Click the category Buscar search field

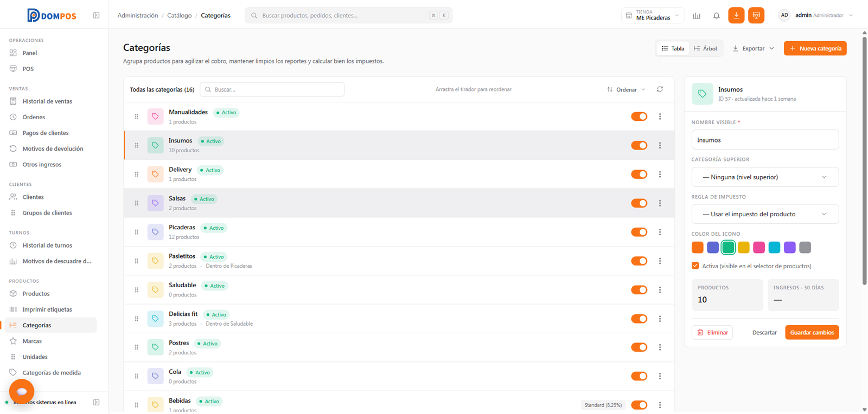tap(272, 89)
